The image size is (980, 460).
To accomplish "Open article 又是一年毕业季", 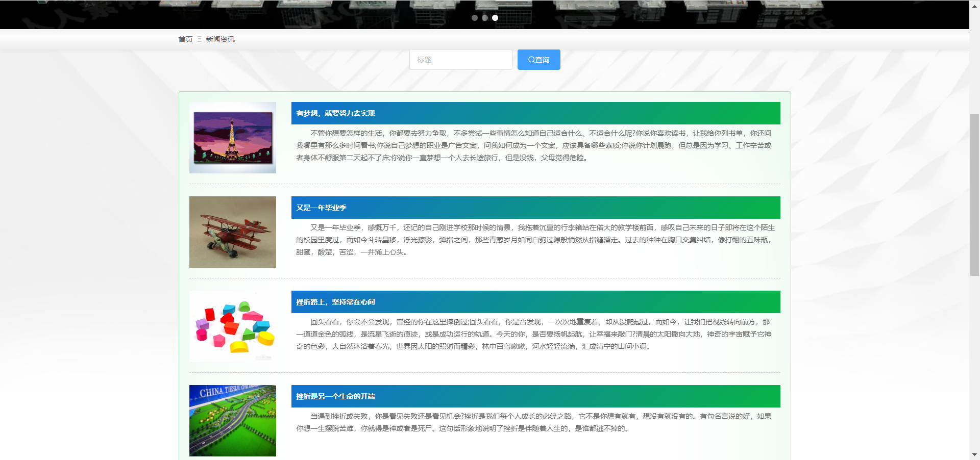I will pos(321,208).
